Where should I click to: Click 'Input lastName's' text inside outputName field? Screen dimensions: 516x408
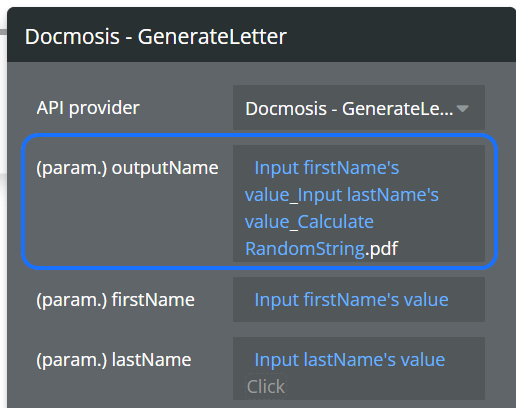coord(368,194)
